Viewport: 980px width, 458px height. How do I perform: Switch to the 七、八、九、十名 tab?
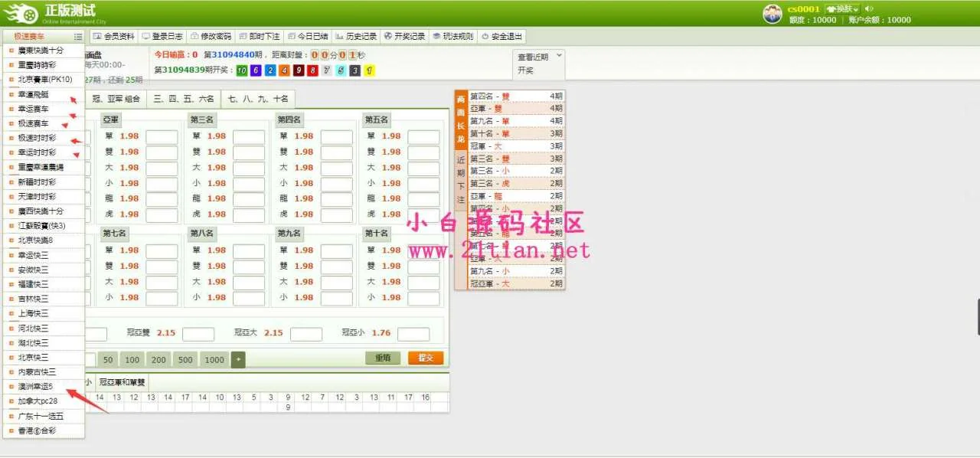pyautogui.click(x=258, y=99)
